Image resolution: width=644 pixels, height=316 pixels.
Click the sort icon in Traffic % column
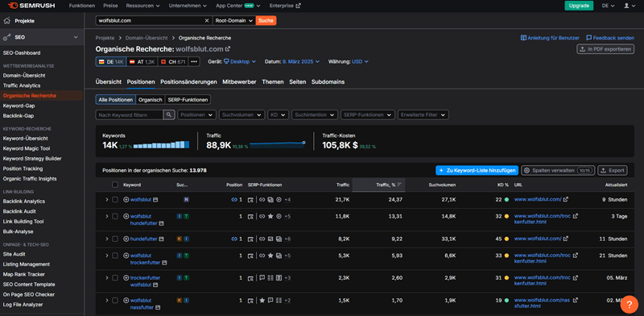[399, 185]
